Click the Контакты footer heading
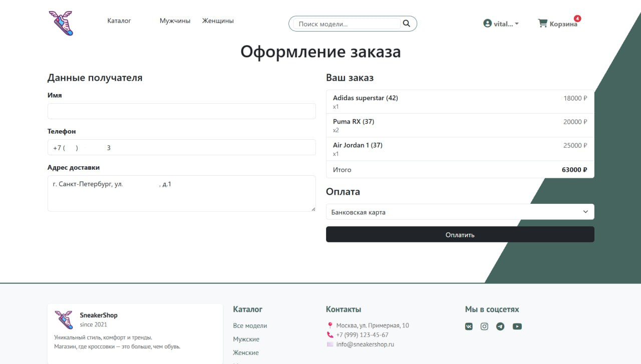Screen dimensions: 641x364 click(x=344, y=309)
